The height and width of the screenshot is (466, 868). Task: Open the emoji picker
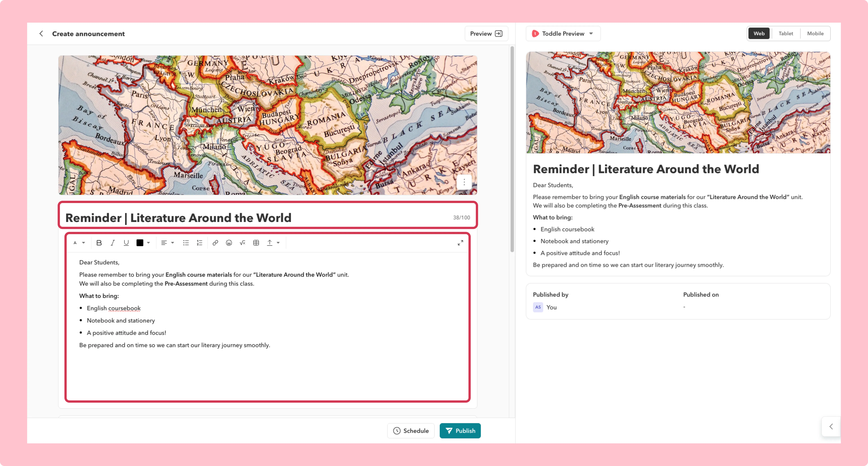pos(229,243)
